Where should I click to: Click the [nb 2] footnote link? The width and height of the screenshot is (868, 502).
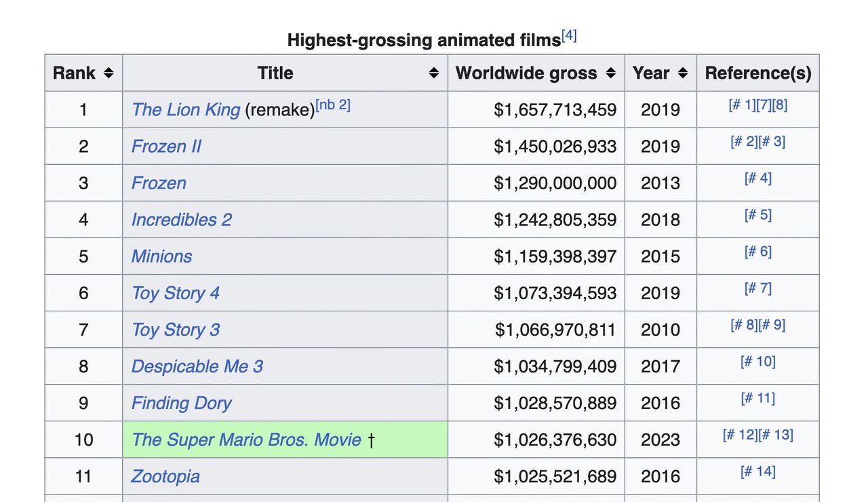[x=333, y=106]
